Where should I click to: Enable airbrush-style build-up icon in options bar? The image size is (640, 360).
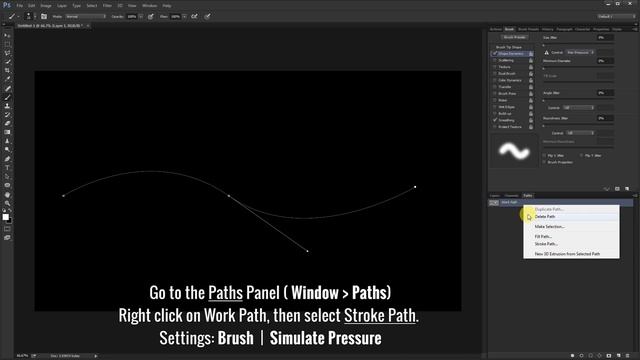click(194, 16)
